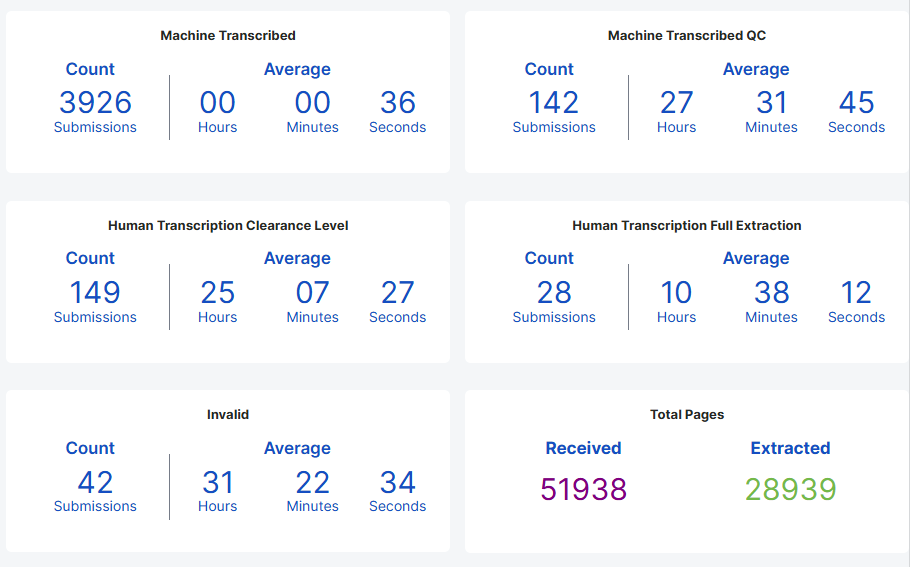Click the Machine Transcribed QC heading
The image size is (910, 567).
tap(687, 36)
